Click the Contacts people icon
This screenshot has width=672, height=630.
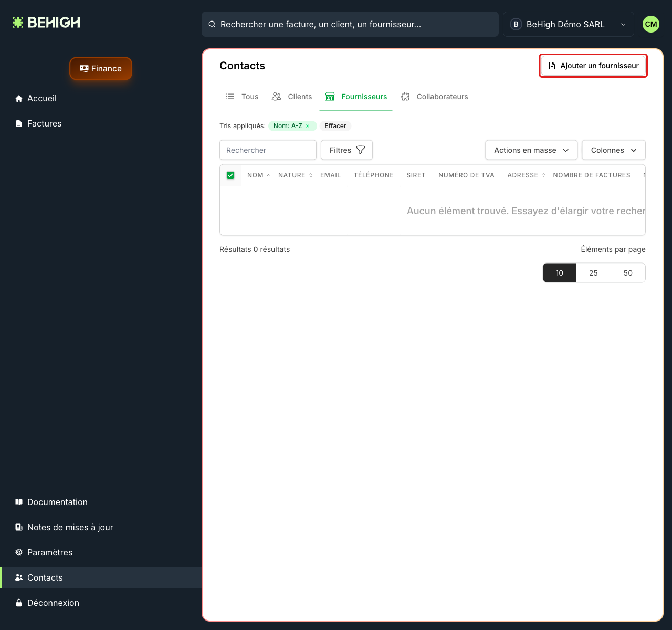click(19, 577)
